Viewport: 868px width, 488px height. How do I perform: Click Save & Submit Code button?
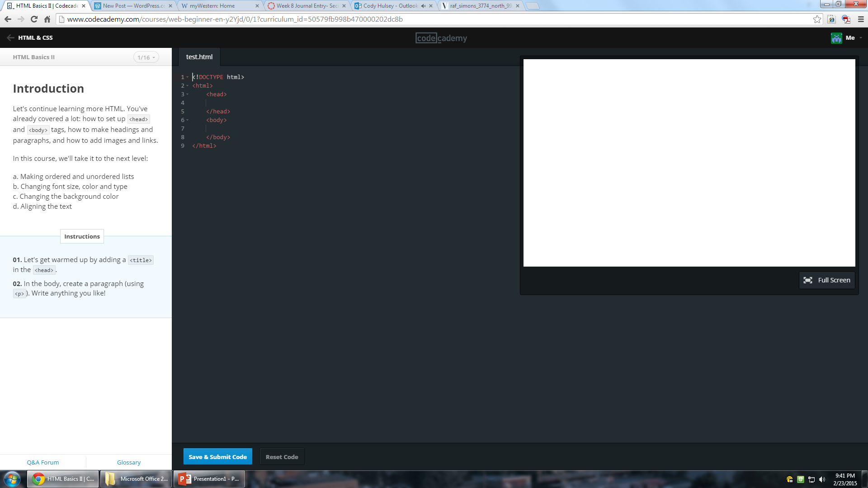coord(217,457)
